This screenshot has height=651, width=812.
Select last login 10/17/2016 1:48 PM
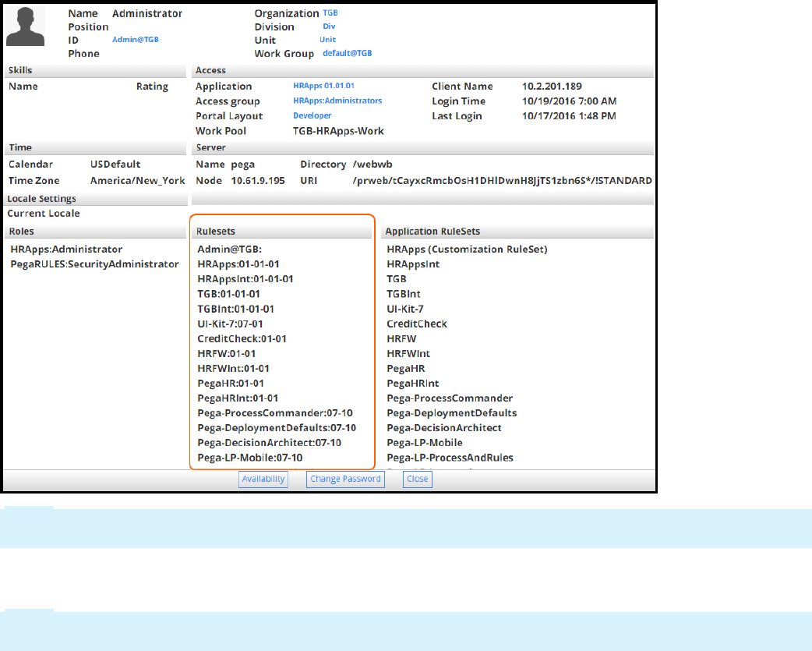coord(569,116)
